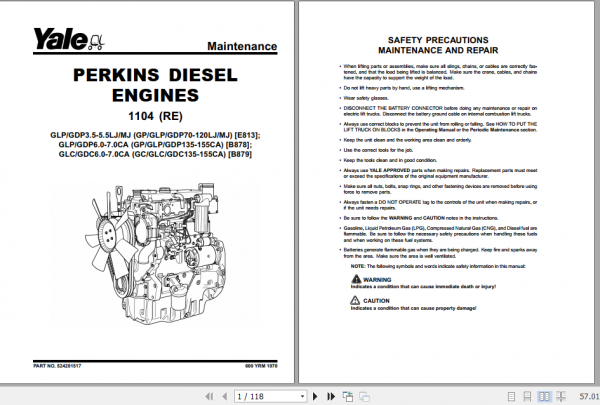The width and height of the screenshot is (600, 405).
Task: Open the page number dropdown arrow
Action: point(302,397)
